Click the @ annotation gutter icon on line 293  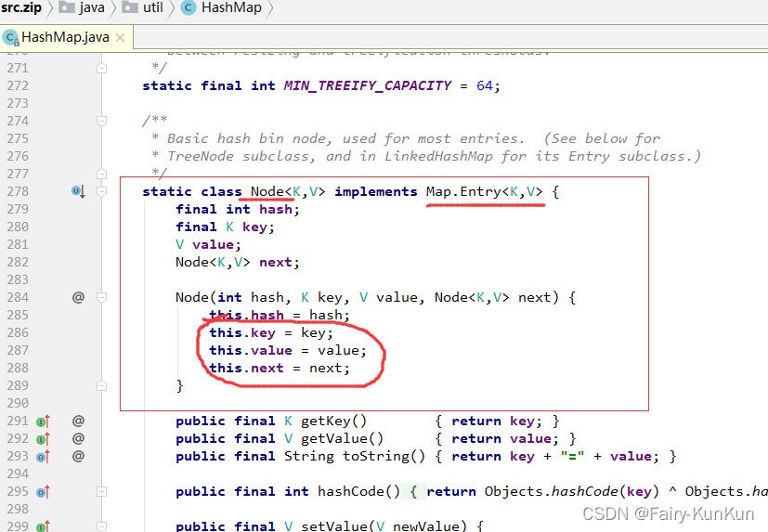tap(78, 456)
